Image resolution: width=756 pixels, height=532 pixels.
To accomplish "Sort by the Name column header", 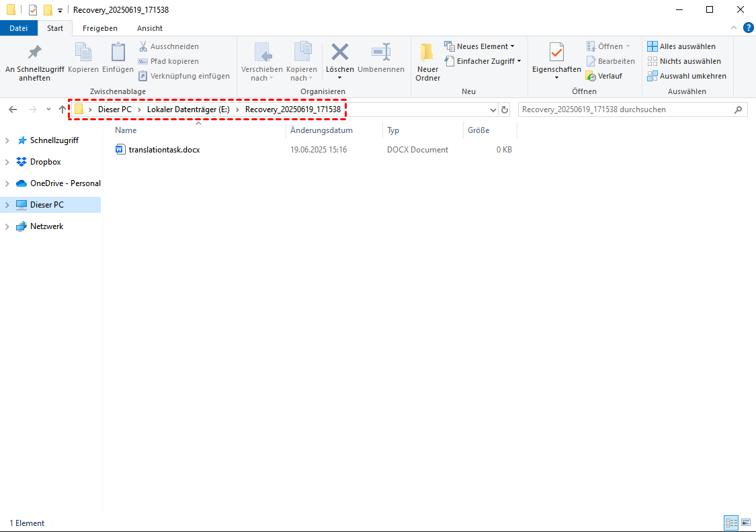I will click(126, 130).
